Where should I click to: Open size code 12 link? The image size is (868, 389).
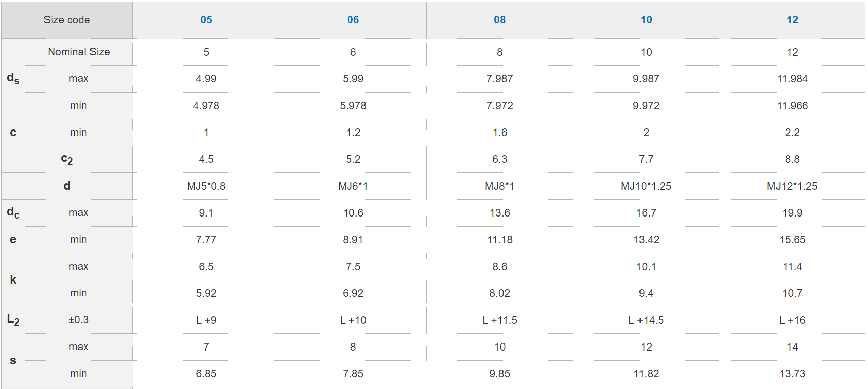click(792, 20)
